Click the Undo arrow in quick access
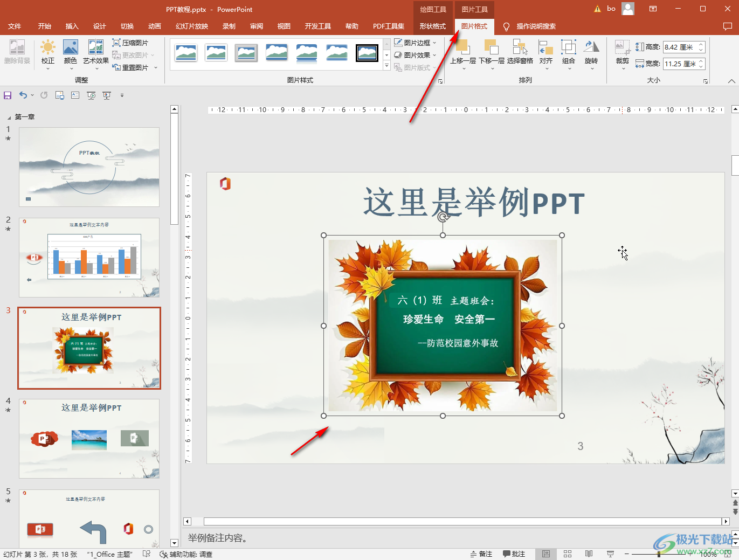Image resolution: width=739 pixels, height=560 pixels. pos(23,95)
